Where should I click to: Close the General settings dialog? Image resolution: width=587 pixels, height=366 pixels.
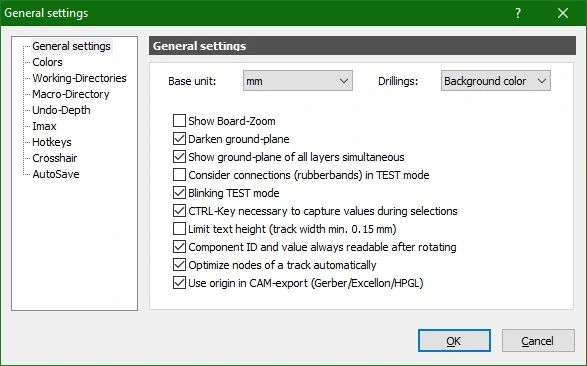[563, 13]
